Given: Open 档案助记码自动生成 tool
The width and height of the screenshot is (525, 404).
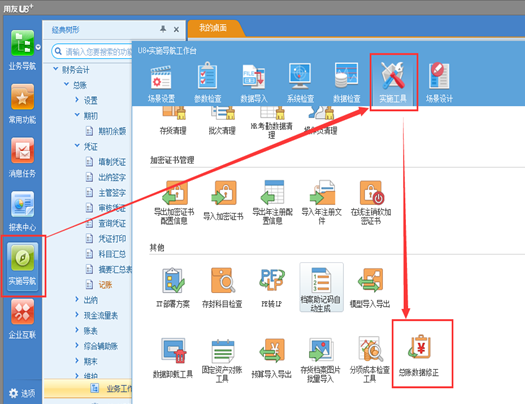Looking at the screenshot, I should pos(321,288).
